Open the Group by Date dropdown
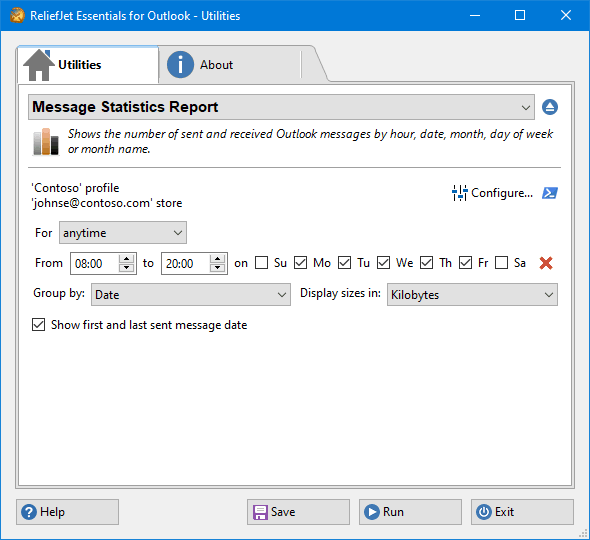Viewport: 590px width, 540px height. pyautogui.click(x=191, y=295)
